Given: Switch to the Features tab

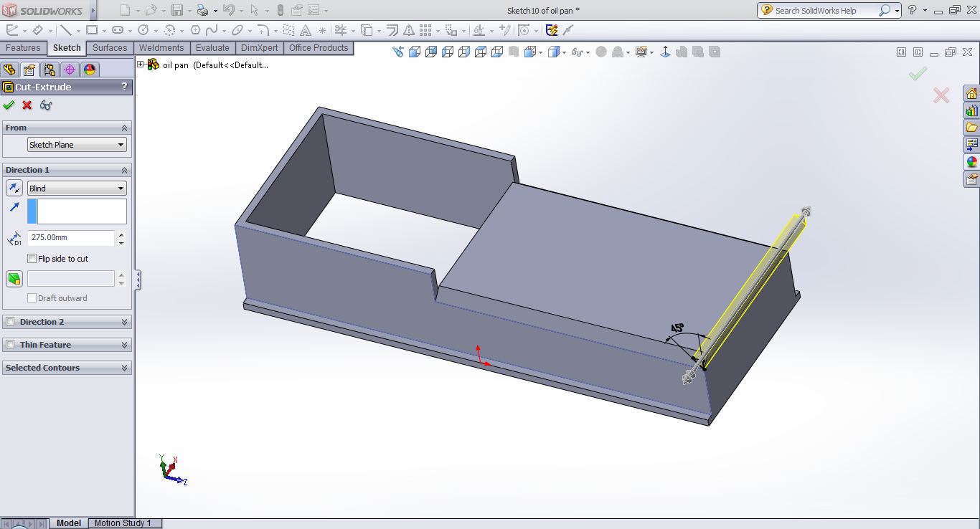Looking at the screenshot, I should tap(23, 48).
